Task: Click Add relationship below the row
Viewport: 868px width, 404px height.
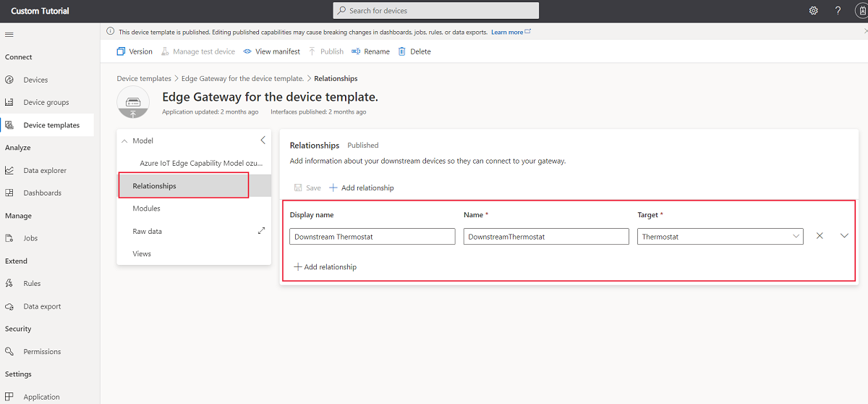Action: 325,267
